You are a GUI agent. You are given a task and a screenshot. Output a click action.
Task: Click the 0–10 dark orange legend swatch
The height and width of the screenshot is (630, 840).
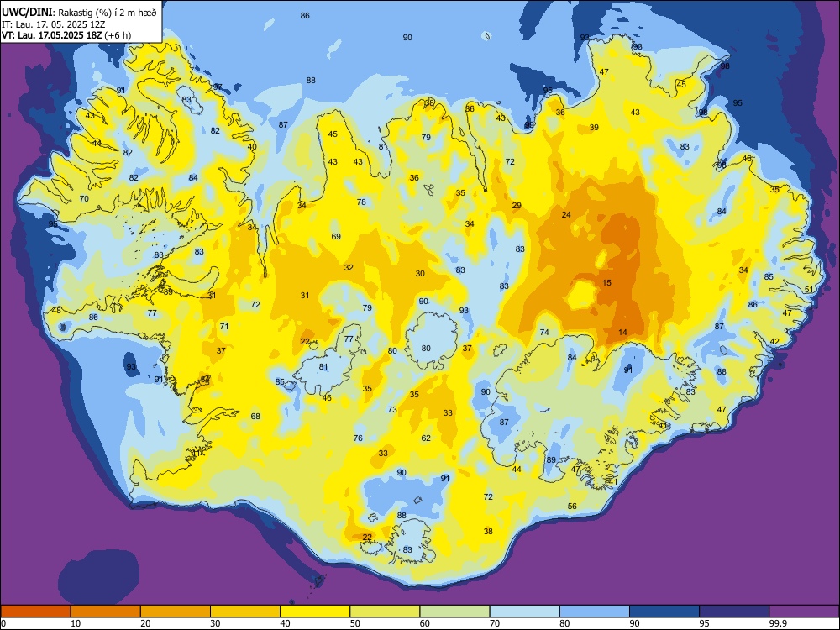(36, 612)
